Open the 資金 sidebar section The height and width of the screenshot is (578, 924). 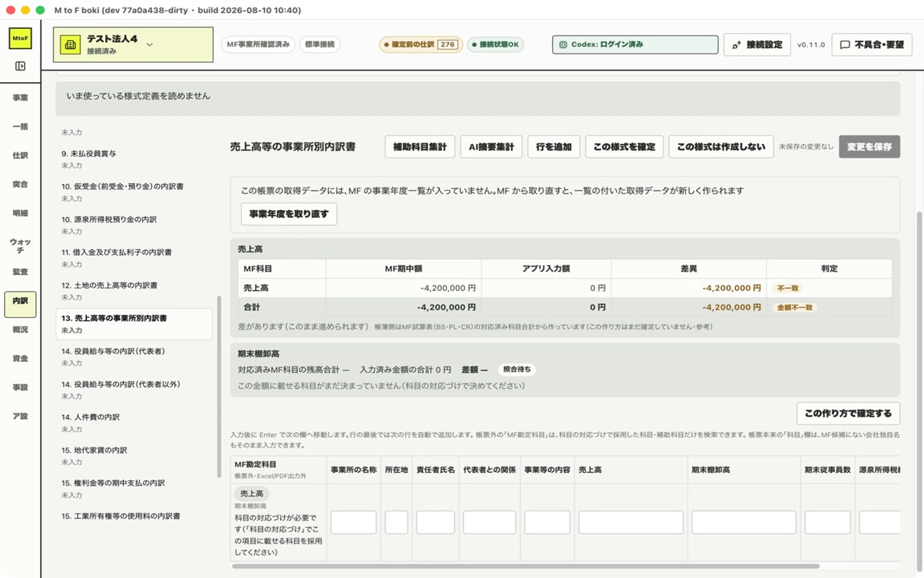tap(20, 358)
